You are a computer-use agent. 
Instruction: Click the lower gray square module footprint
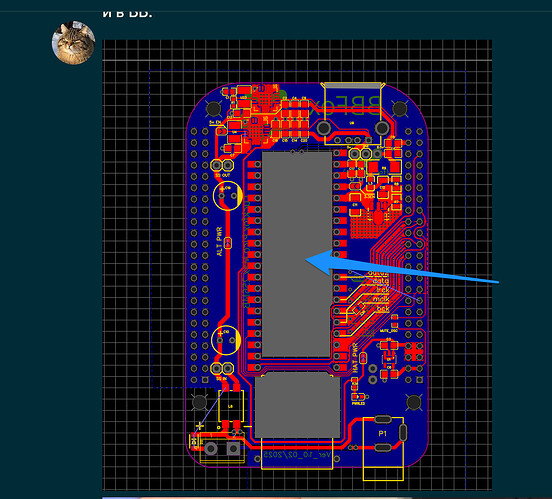(x=297, y=406)
